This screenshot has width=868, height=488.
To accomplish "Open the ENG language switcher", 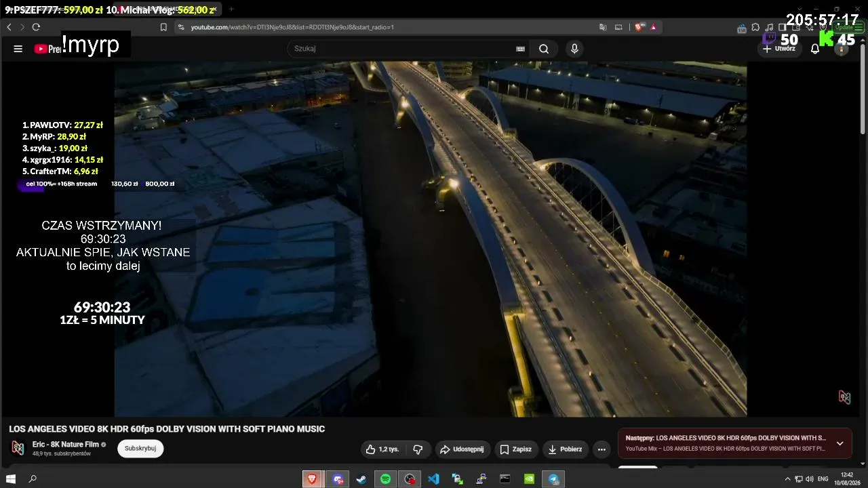I will point(823,479).
